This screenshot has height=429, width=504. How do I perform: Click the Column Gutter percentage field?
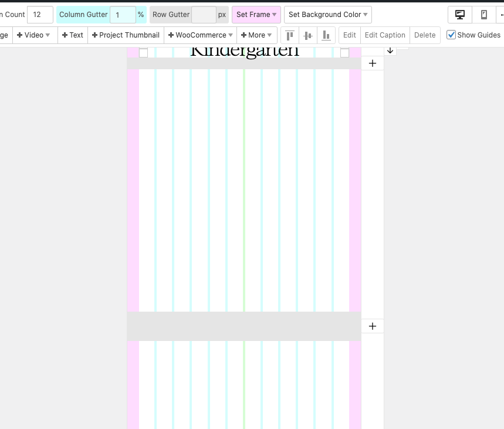(x=122, y=15)
